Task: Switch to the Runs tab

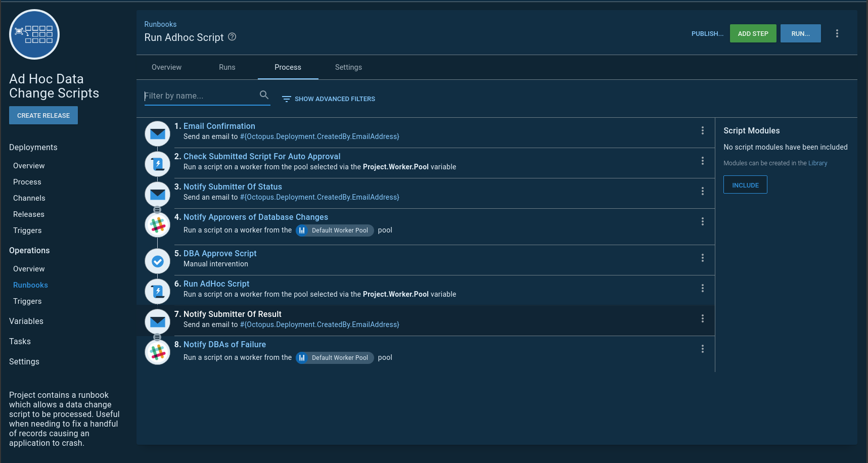Action: pyautogui.click(x=226, y=67)
